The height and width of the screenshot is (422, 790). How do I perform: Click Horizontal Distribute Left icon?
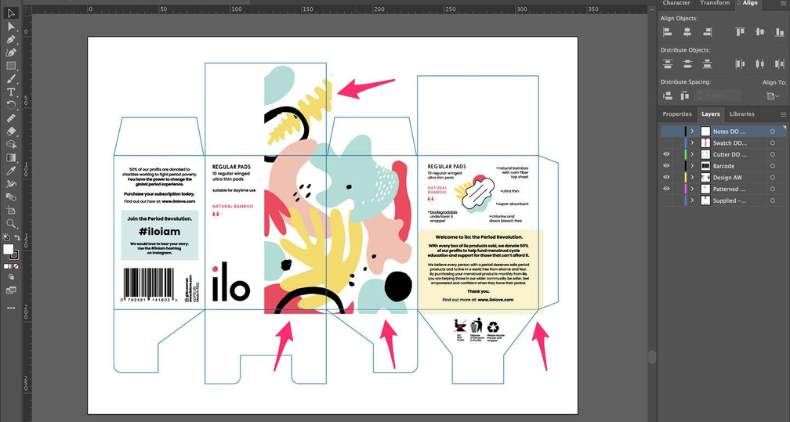pyautogui.click(x=740, y=64)
